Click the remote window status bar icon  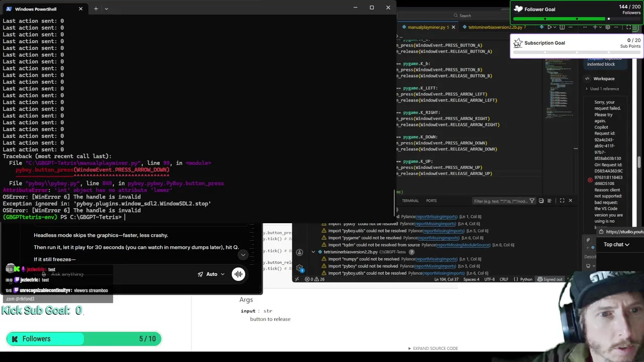point(297,279)
